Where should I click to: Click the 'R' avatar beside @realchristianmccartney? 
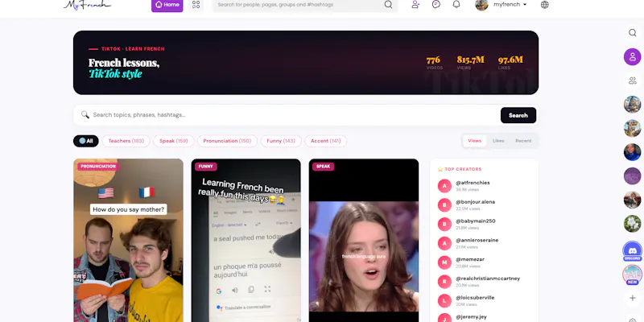click(444, 282)
